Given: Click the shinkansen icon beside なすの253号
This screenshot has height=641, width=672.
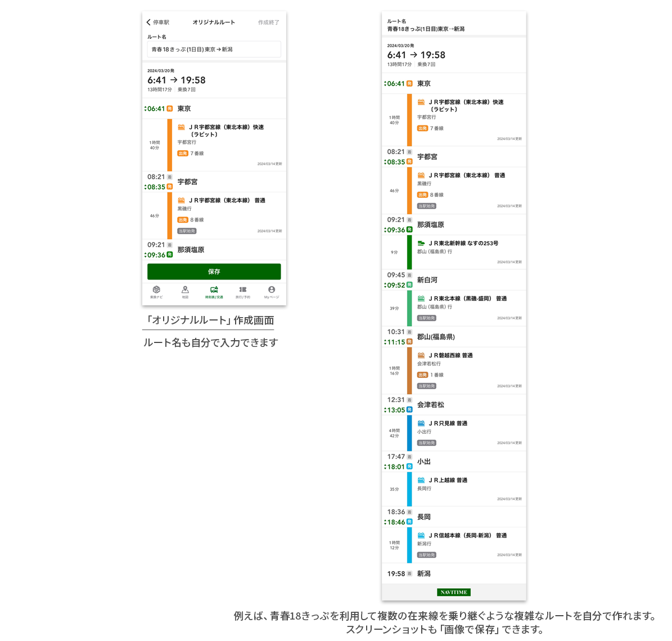Looking at the screenshot, I should point(421,243).
